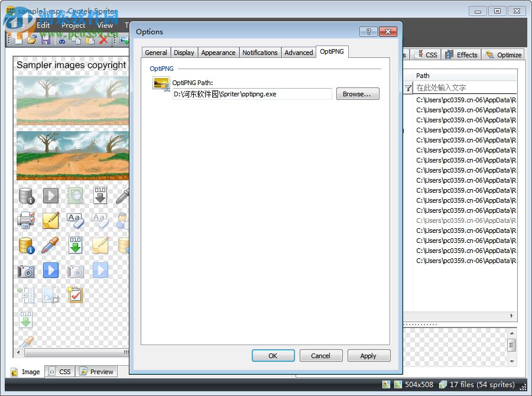Screen dimensions: 532x396
Task: Click the Apply button
Action: [369, 356]
